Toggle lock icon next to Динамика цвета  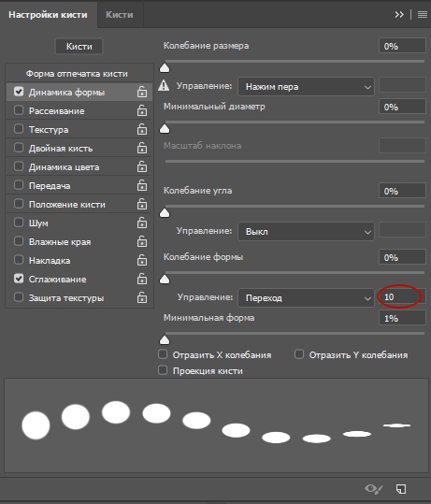click(142, 166)
